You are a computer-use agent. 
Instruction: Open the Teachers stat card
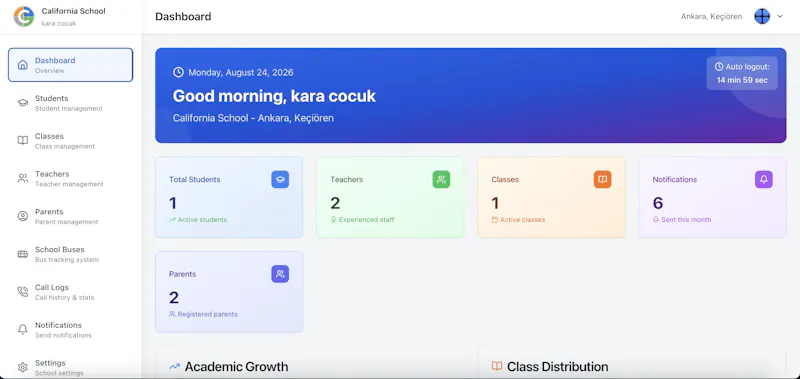390,197
